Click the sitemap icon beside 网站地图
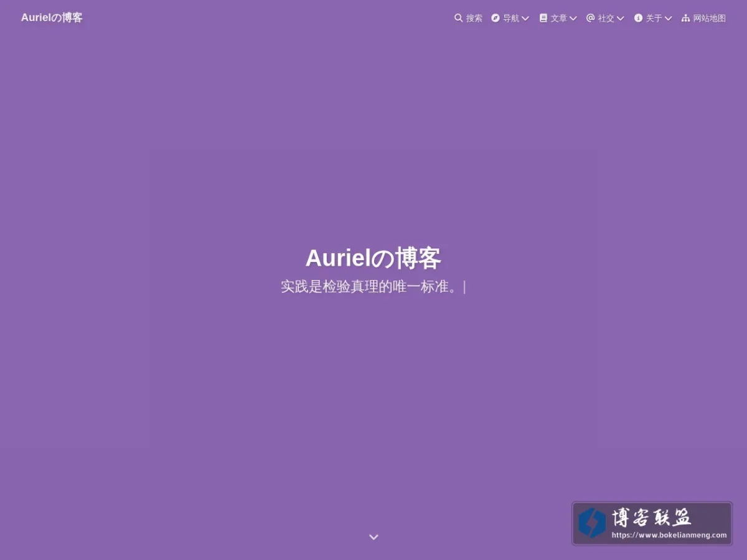The width and height of the screenshot is (747, 560). coord(686,18)
